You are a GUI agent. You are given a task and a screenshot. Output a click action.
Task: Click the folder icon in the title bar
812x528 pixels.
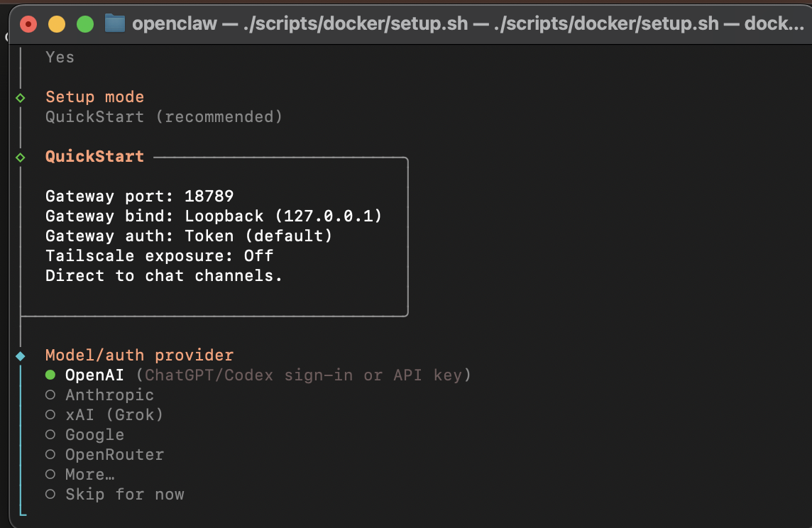[x=115, y=23]
